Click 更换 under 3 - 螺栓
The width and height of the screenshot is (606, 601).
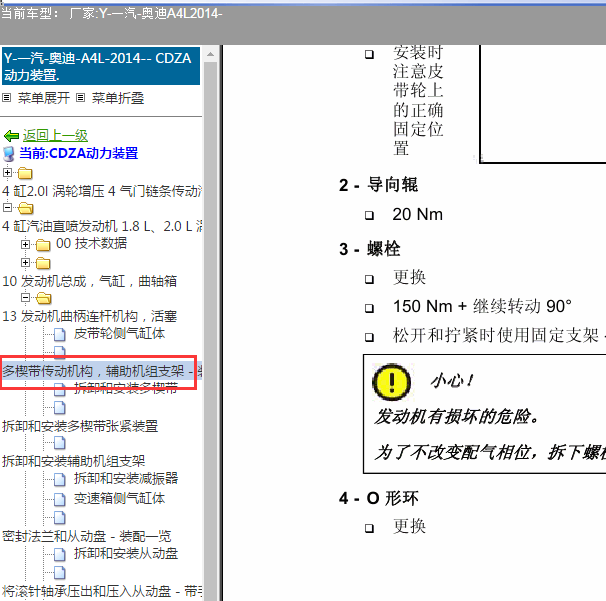[409, 277]
